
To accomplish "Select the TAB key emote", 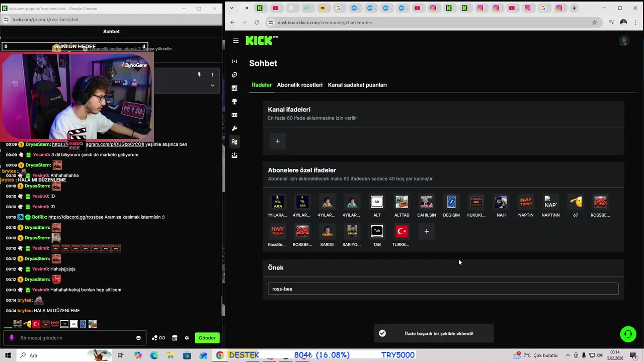I will pos(377,231).
